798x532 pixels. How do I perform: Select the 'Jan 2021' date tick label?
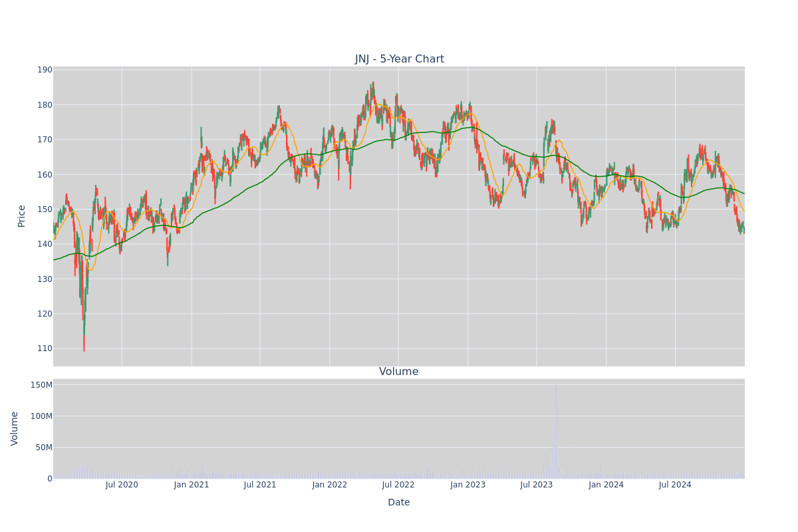(x=192, y=485)
